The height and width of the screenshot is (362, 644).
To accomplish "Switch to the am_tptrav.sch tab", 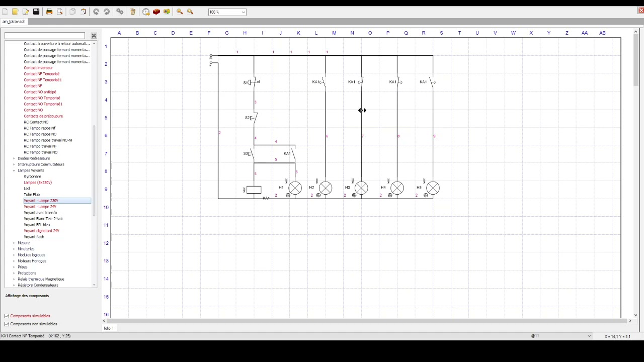I will coord(14,22).
